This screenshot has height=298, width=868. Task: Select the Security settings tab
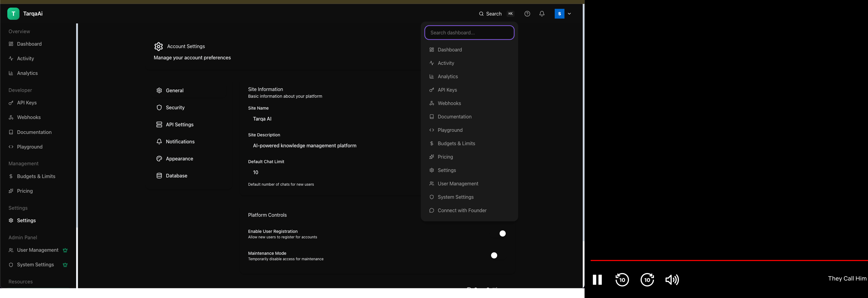(x=190, y=108)
